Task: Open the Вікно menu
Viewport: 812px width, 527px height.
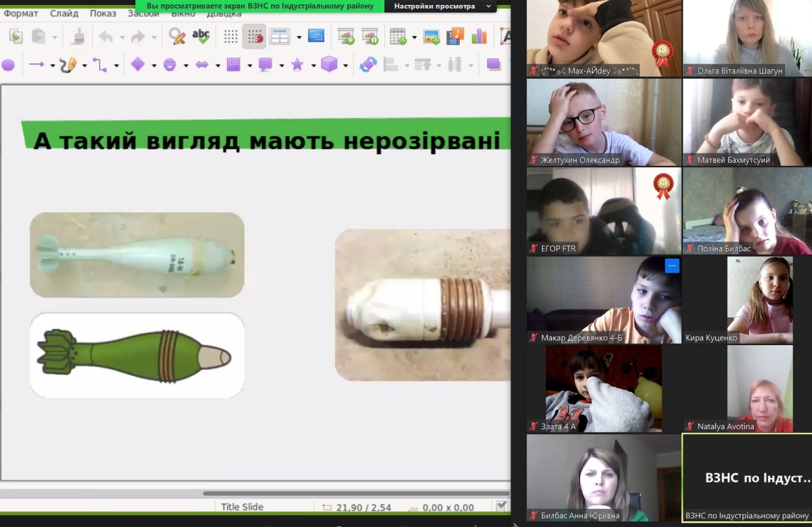Action: [x=183, y=13]
